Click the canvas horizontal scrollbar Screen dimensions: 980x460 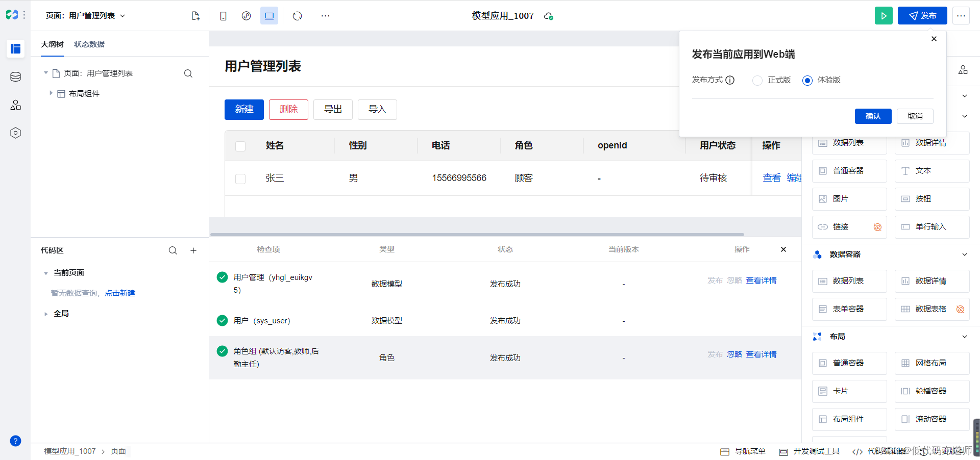(x=477, y=235)
